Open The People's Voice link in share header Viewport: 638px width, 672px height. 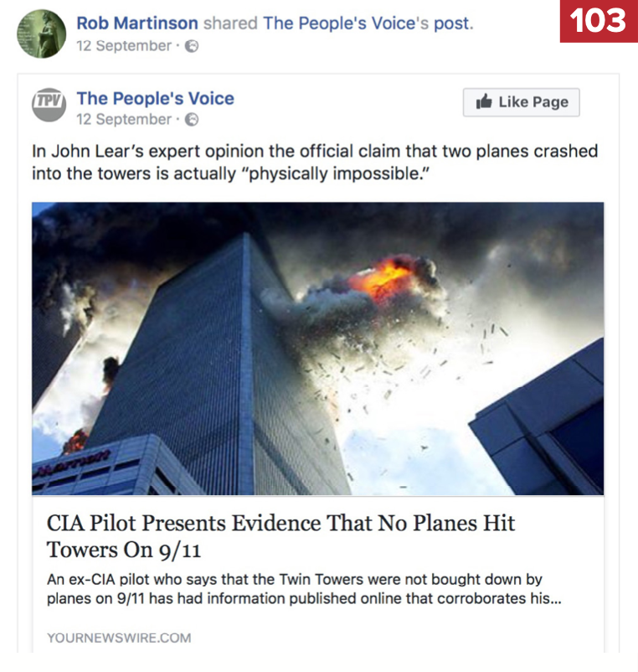346,23
